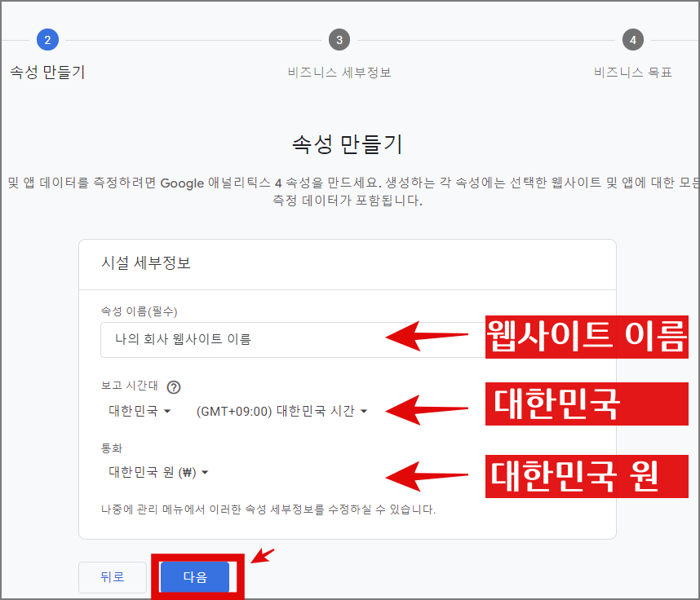Screen dimensions: 700x600
Task: Click the small red arrow above the 다음 button
Action: 263,554
